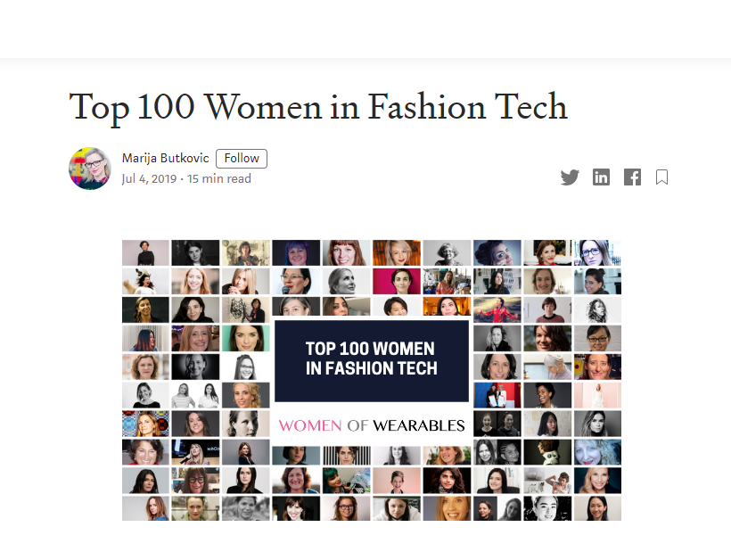Follow author Marija Butkovic
The image size is (731, 560).
point(242,159)
